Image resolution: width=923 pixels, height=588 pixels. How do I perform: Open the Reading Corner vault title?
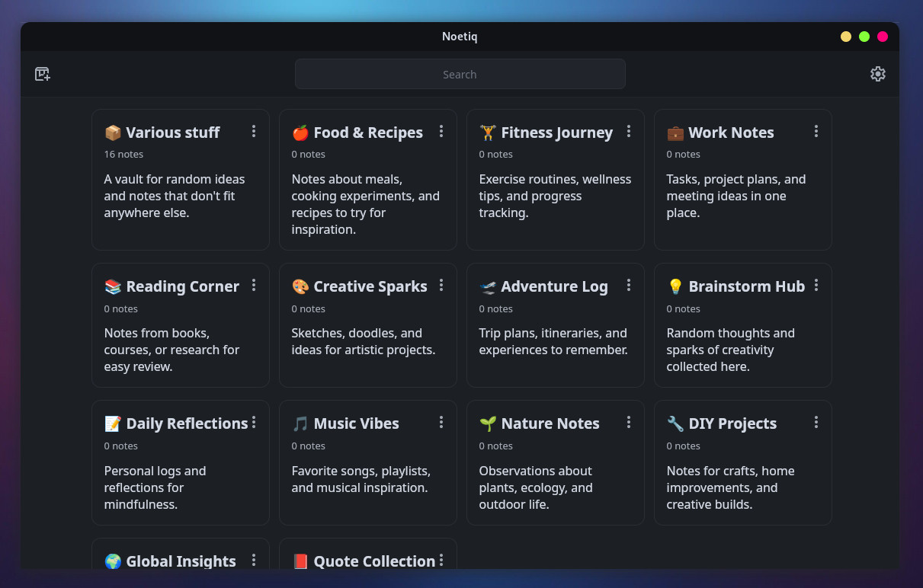(x=183, y=286)
